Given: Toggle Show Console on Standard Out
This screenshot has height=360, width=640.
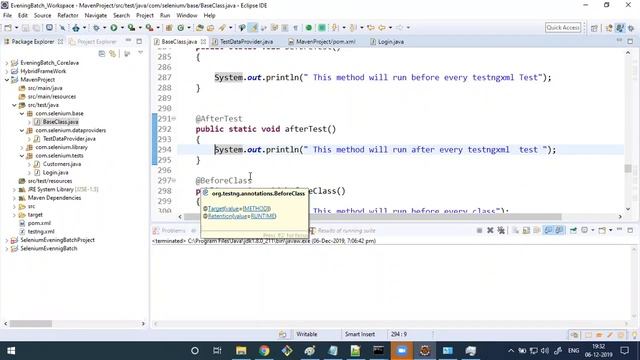Looking at the screenshot, I should 548,231.
